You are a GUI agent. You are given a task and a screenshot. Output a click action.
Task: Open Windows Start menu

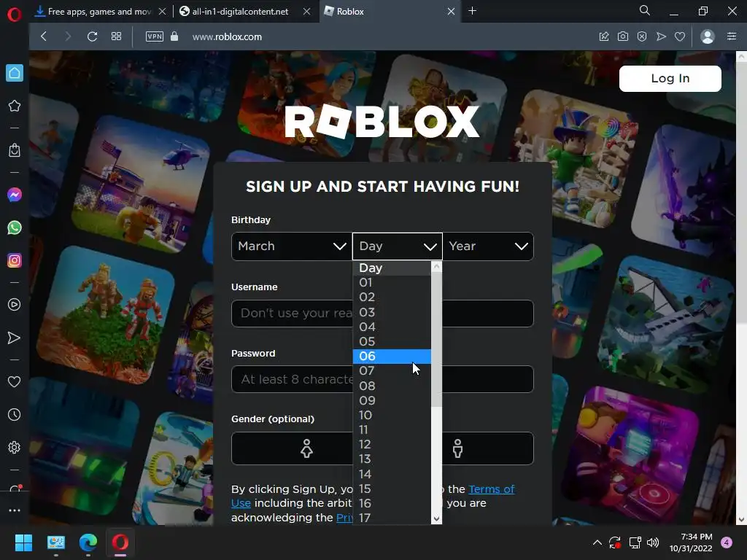[x=23, y=542]
